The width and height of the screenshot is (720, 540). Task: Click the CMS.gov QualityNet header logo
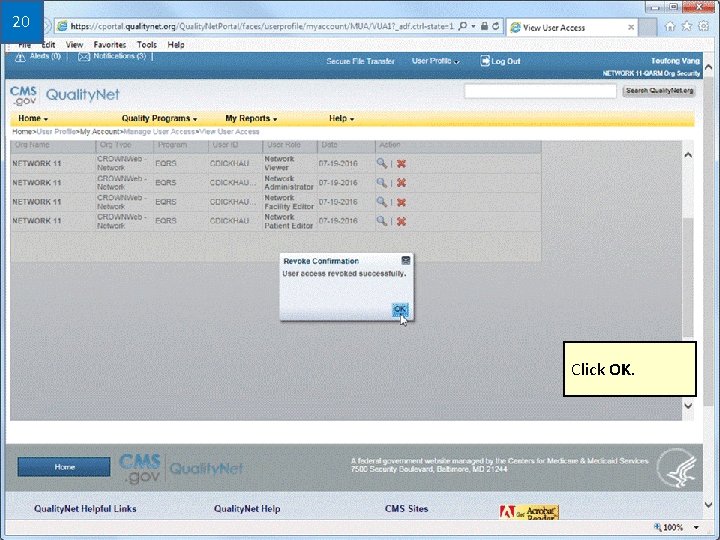65,95
